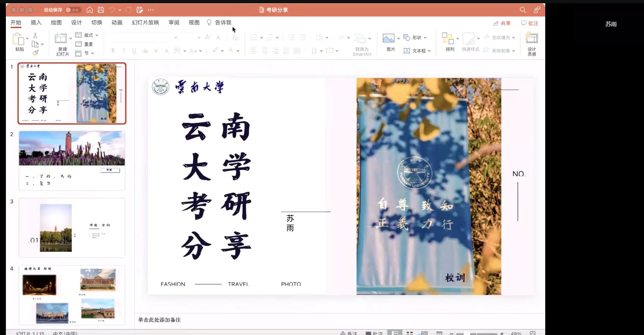The width and height of the screenshot is (644, 335).
Task: Click the Paste (粘贴) clipboard icon
Action: point(18,39)
